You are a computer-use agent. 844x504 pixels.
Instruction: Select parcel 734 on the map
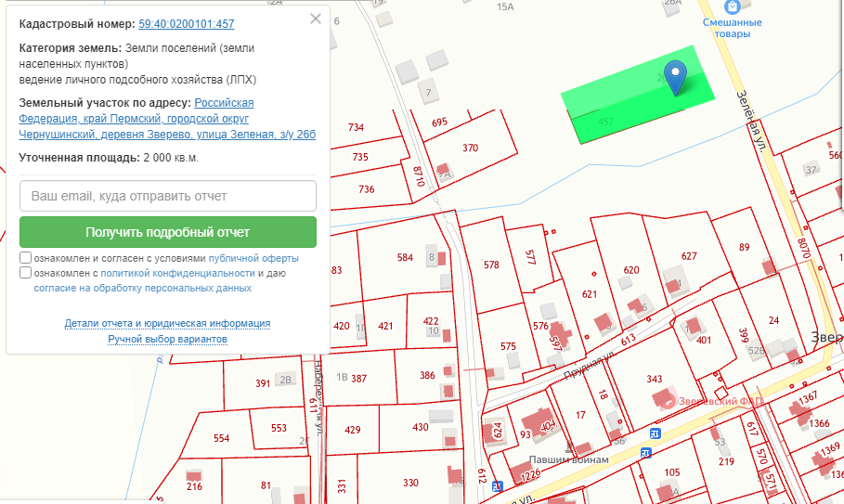356,127
